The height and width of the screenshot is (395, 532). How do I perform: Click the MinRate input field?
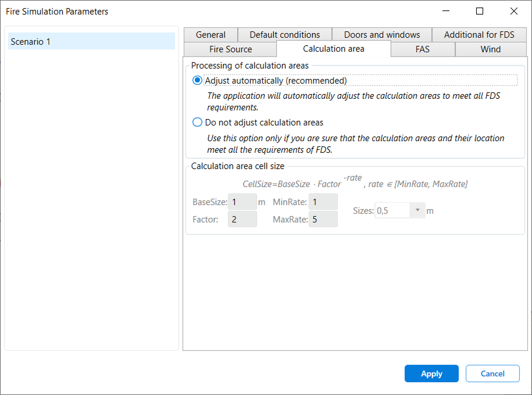[x=323, y=202]
